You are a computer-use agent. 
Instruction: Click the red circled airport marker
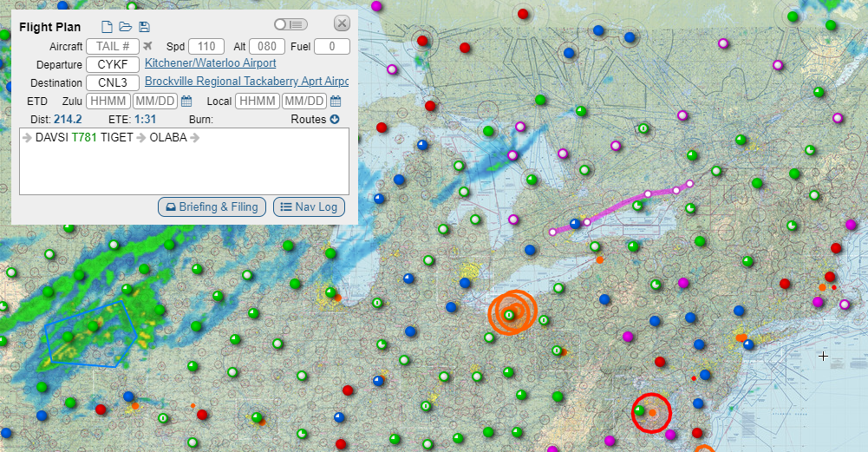click(651, 412)
